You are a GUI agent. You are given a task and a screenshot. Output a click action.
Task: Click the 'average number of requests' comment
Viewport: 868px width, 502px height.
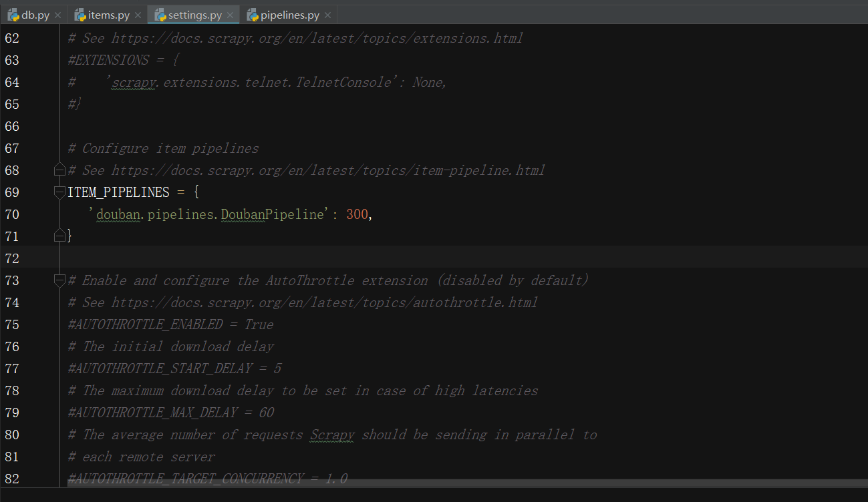332,435
